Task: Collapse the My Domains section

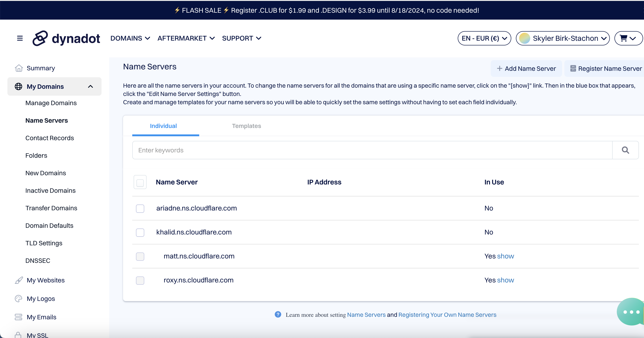Action: click(90, 86)
